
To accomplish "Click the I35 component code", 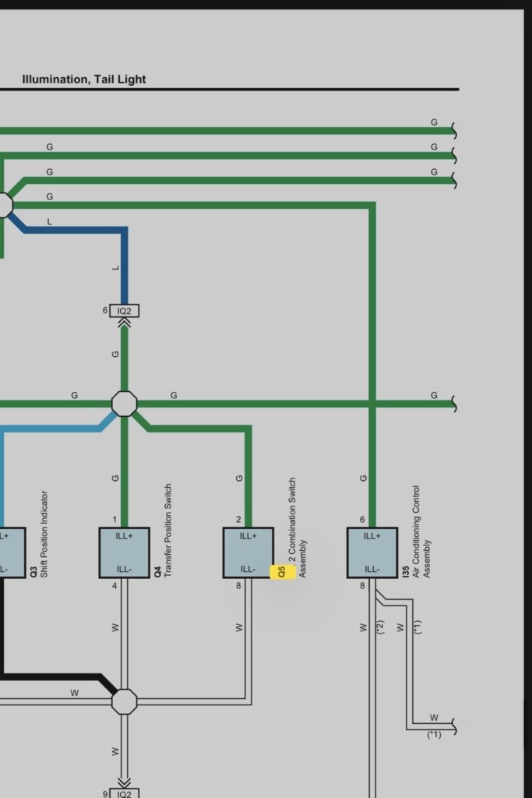I will click(406, 571).
